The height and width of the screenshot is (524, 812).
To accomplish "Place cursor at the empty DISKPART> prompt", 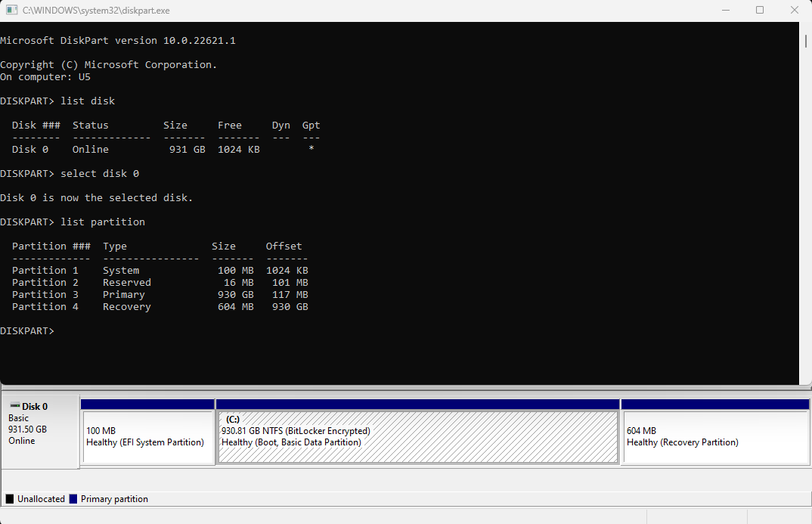I will pyautogui.click(x=60, y=330).
